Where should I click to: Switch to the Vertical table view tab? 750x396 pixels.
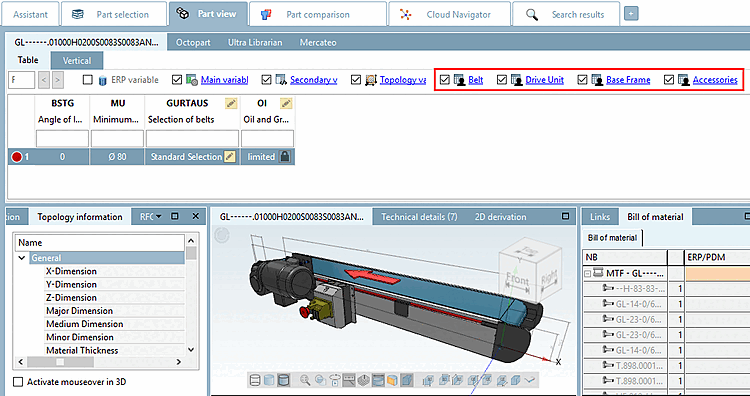click(x=77, y=61)
